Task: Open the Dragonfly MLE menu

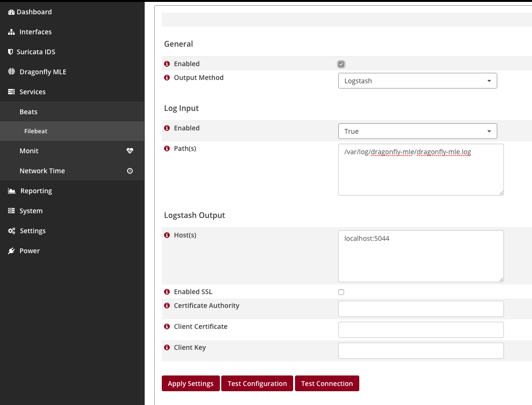Action: (x=72, y=71)
